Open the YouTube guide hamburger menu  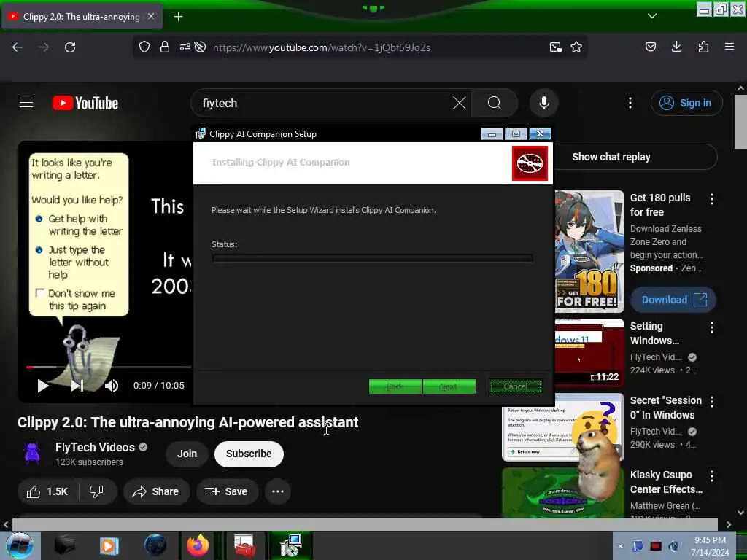26,103
